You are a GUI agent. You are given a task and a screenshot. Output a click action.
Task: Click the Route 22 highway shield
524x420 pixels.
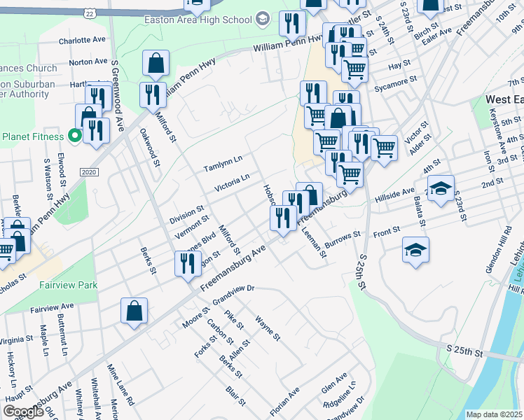pyautogui.click(x=90, y=13)
